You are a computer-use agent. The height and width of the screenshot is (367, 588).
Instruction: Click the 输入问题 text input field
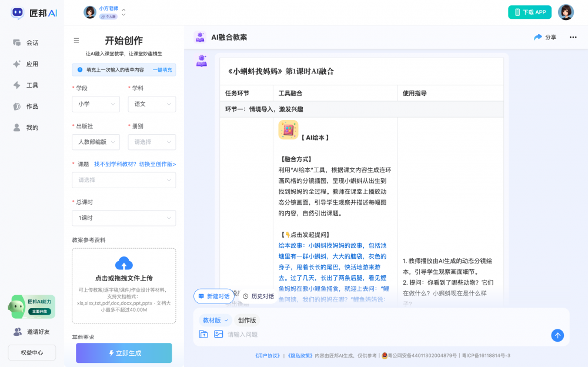[x=382, y=335]
